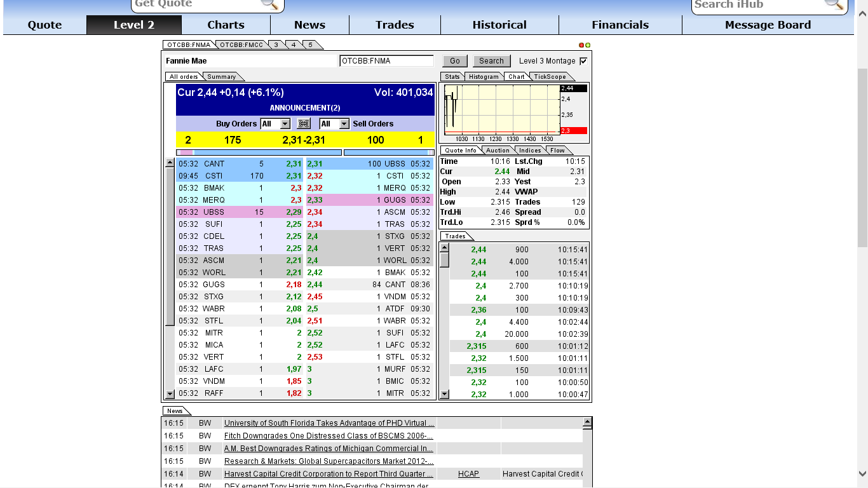Click the Trades list scrollbar thumb
This screenshot has width=868, height=488.
tap(444, 259)
